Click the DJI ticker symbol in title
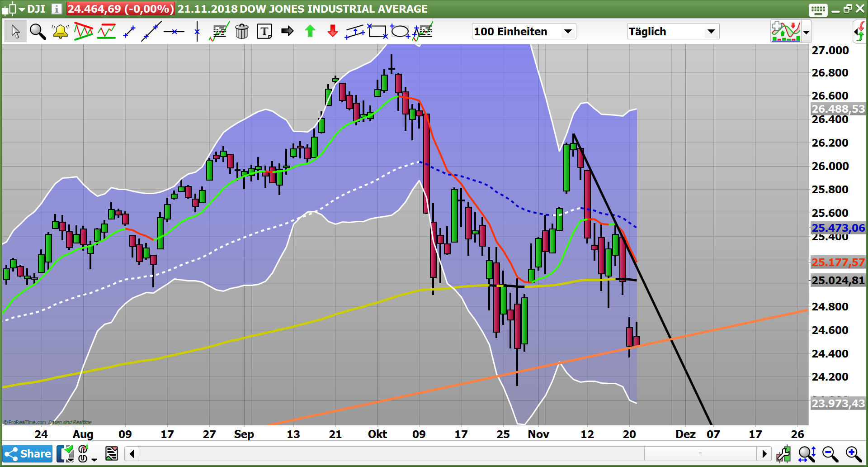Image resolution: width=868 pixels, height=467 pixels. pyautogui.click(x=36, y=9)
